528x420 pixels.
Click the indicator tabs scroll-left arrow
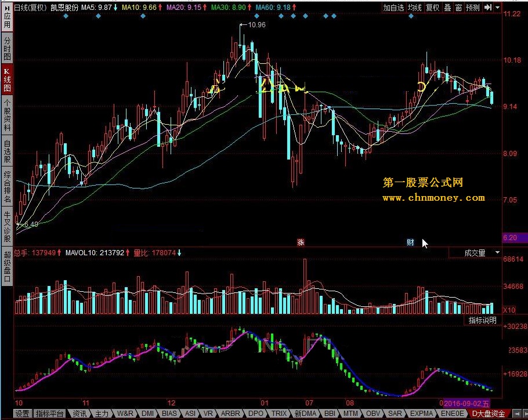516,414
